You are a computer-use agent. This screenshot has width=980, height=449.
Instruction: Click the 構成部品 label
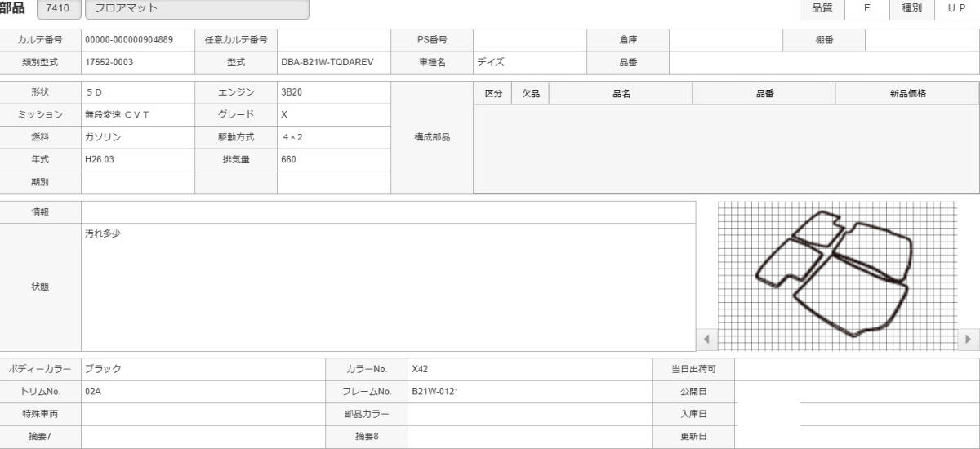[x=433, y=137]
